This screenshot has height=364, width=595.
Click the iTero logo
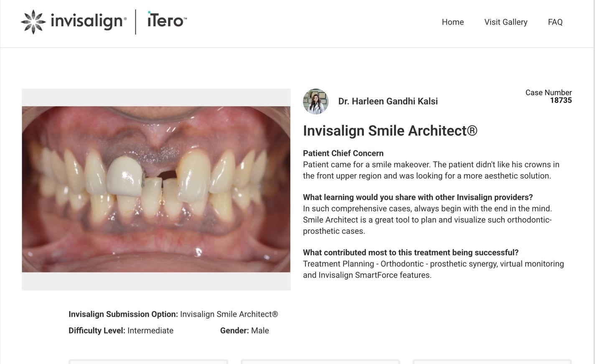click(x=167, y=20)
